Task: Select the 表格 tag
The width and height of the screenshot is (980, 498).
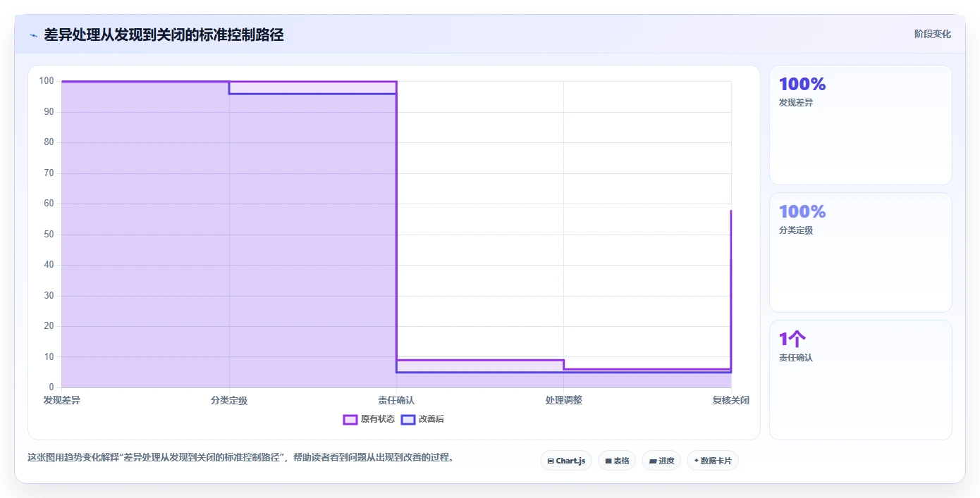Action: tap(617, 461)
